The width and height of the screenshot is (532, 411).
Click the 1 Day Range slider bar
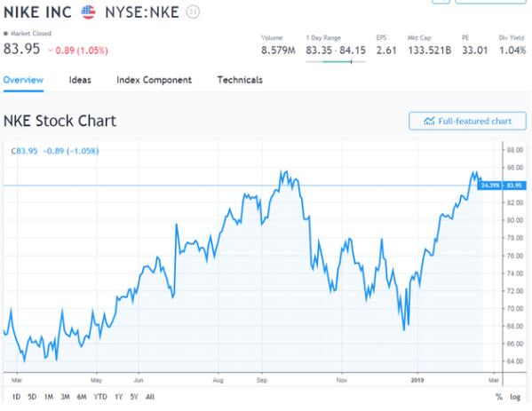pyautogui.click(x=336, y=62)
